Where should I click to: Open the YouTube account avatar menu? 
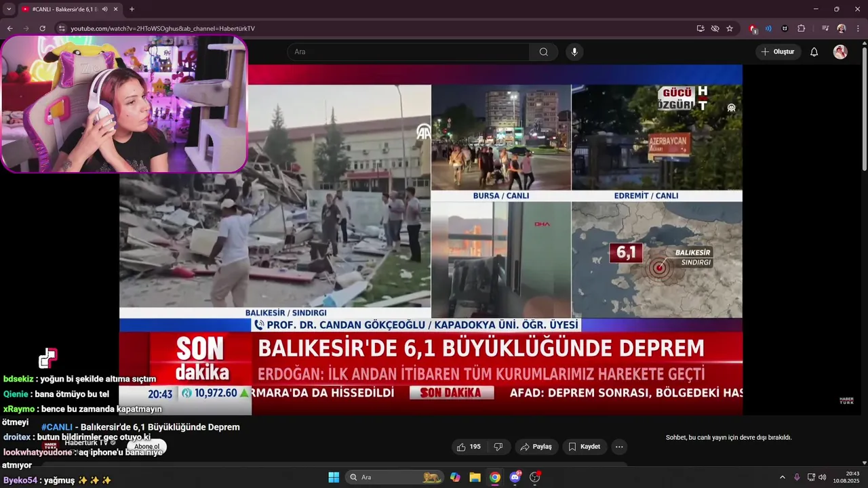pos(840,52)
